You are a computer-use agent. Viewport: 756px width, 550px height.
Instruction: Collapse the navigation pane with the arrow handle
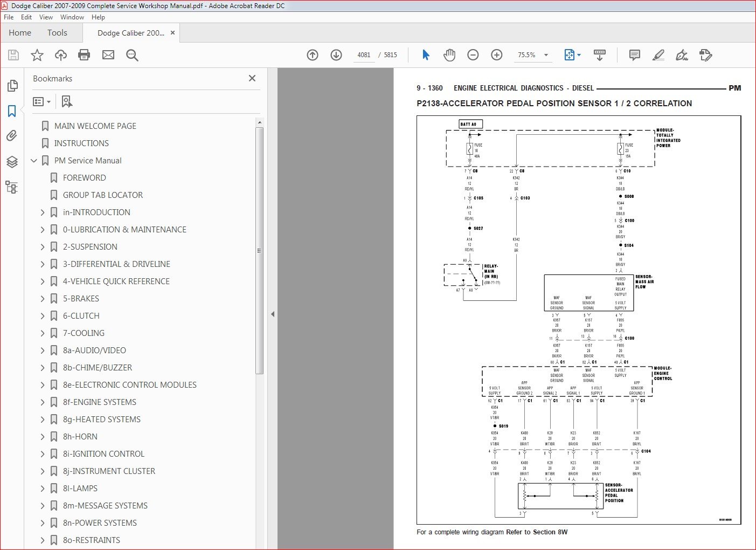tap(273, 314)
